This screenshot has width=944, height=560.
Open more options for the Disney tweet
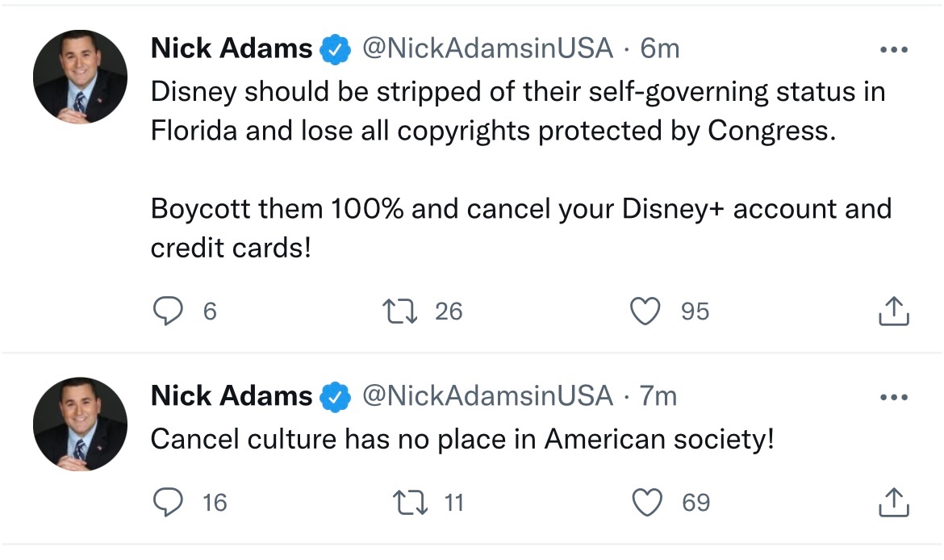point(893,50)
